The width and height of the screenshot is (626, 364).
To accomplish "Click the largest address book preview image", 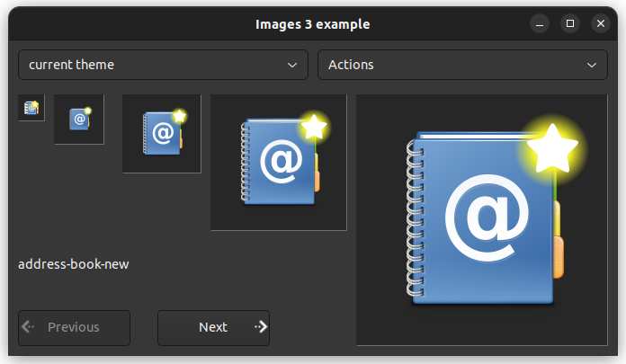I will pyautogui.click(x=481, y=219).
